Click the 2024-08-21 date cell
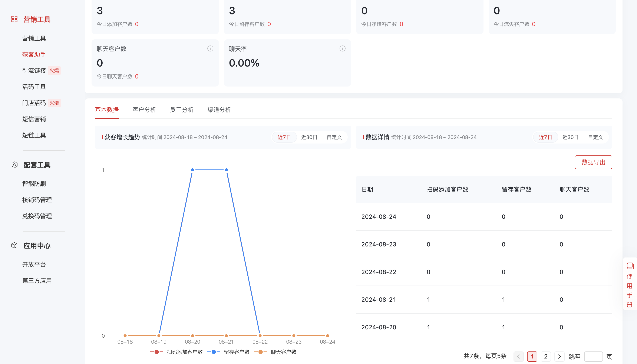Screen dimensions: 637x364 tap(379, 300)
